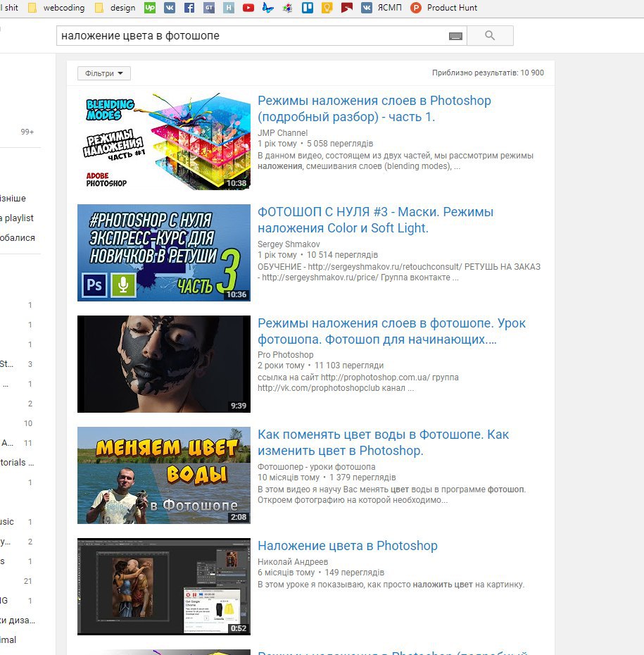Open the sidebar subscription ending 'usic'
This screenshot has width=644, height=655.
[7, 522]
